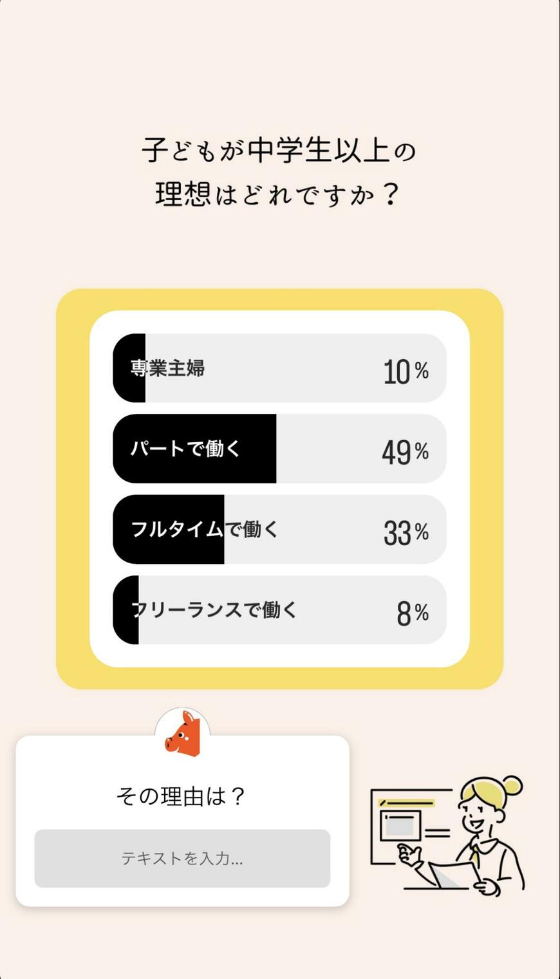
Task: Click the yellow border of the poll card
Action: click(71, 489)
